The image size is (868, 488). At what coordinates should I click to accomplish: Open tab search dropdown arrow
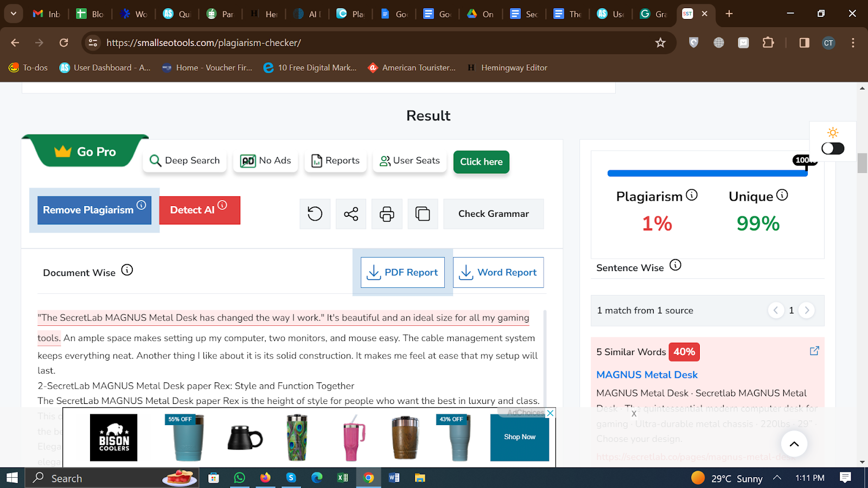pyautogui.click(x=13, y=14)
